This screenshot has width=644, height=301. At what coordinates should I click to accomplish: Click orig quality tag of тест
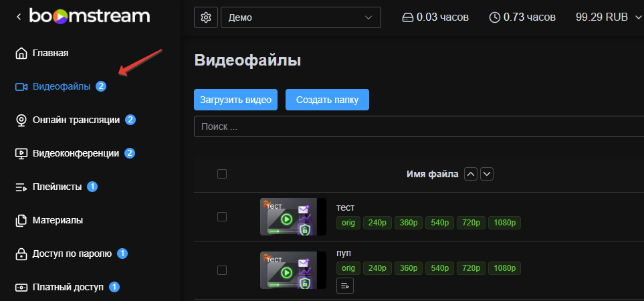coord(348,223)
